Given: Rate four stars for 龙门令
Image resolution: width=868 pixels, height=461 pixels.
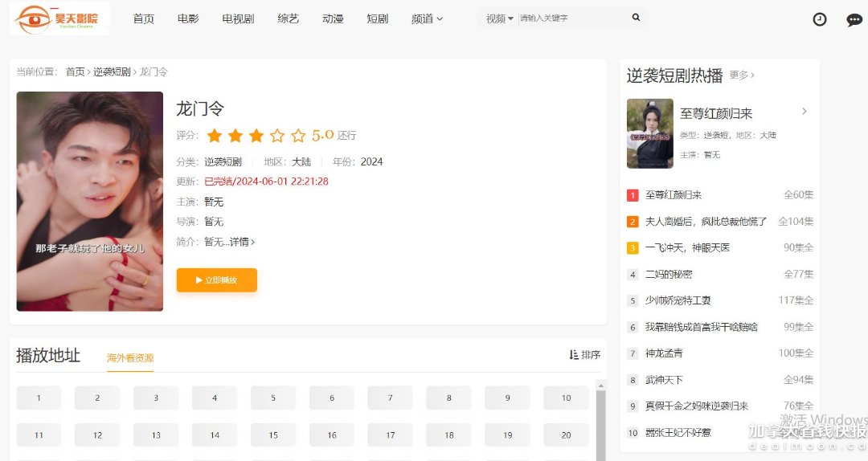Looking at the screenshot, I should (277, 135).
